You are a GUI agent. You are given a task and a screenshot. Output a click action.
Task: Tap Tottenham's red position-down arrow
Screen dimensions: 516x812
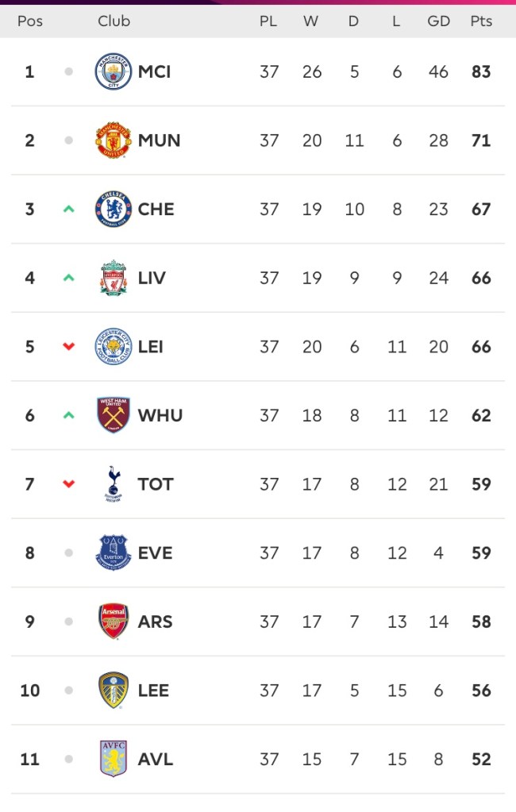click(x=69, y=484)
